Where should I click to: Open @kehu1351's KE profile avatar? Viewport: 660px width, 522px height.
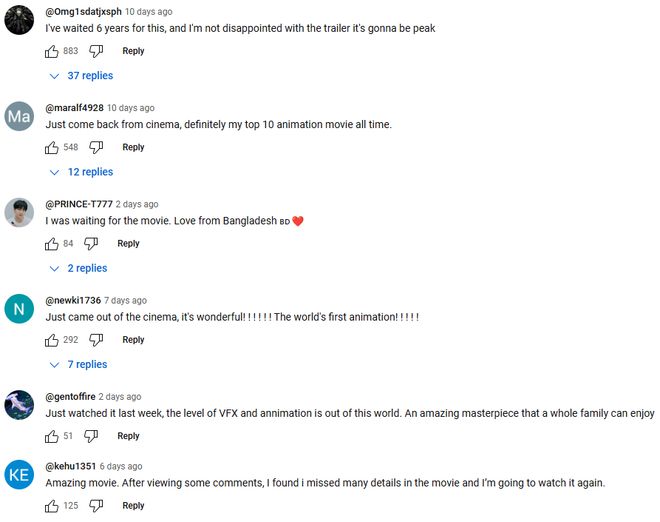click(19, 476)
